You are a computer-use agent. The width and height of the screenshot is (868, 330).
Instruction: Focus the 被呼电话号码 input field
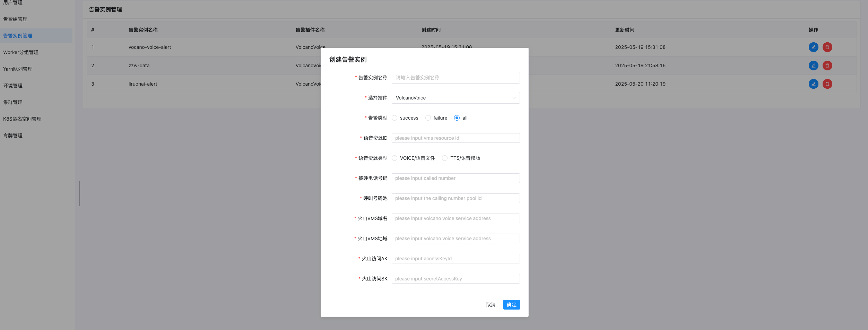(x=455, y=178)
